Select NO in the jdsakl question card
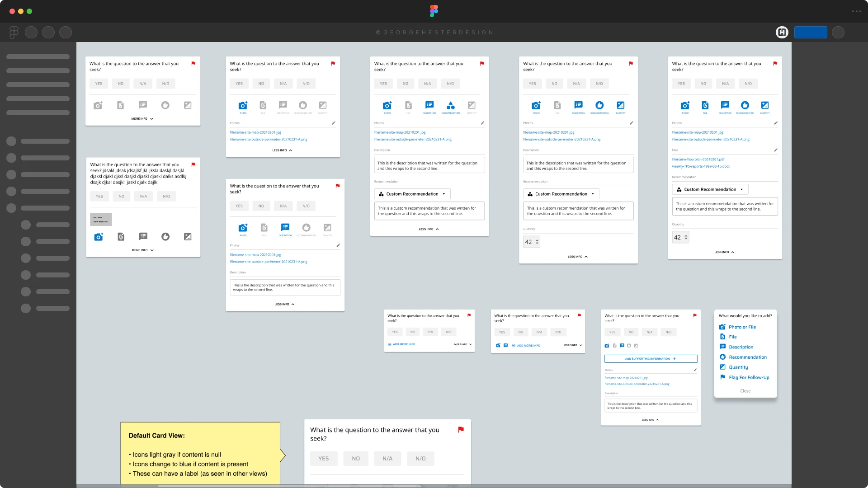 pos(121,196)
